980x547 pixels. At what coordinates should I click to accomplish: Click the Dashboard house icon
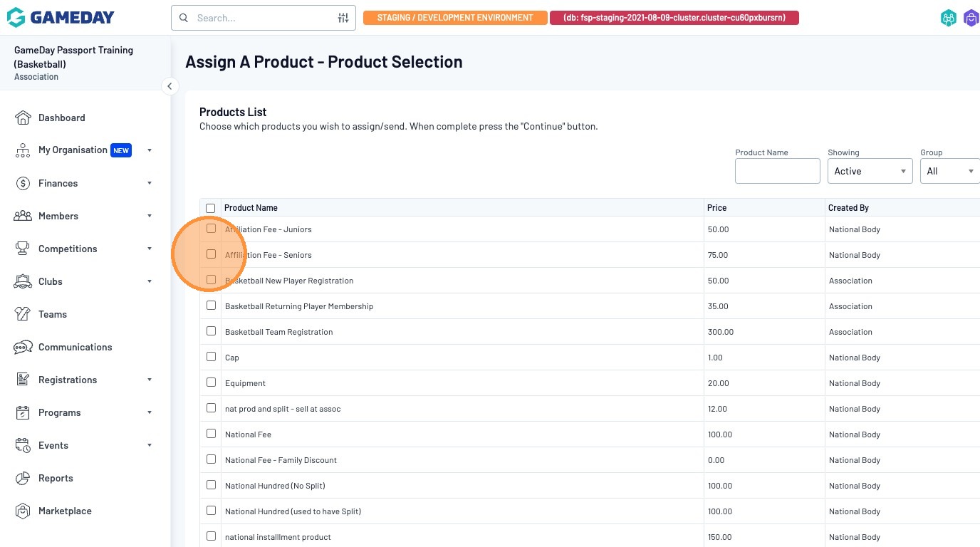point(23,118)
